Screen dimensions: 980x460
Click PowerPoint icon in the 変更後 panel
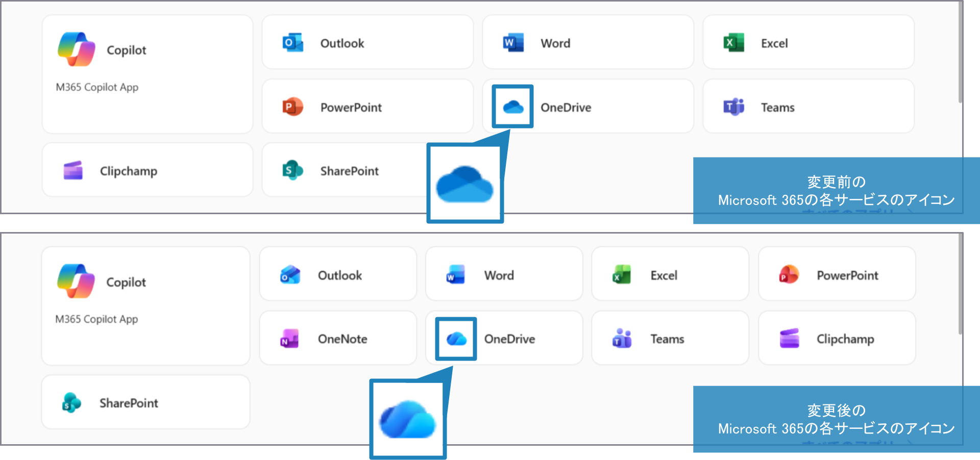(x=789, y=275)
